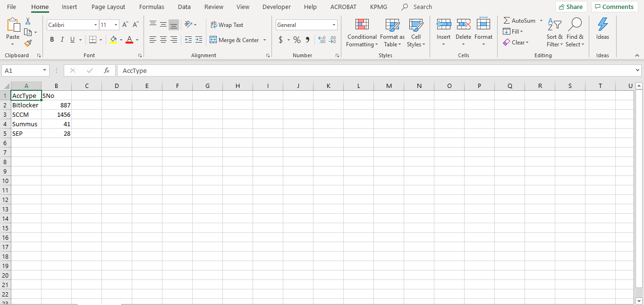644x305 pixels.
Task: Open the Format cells menu
Action: pyautogui.click(x=483, y=32)
